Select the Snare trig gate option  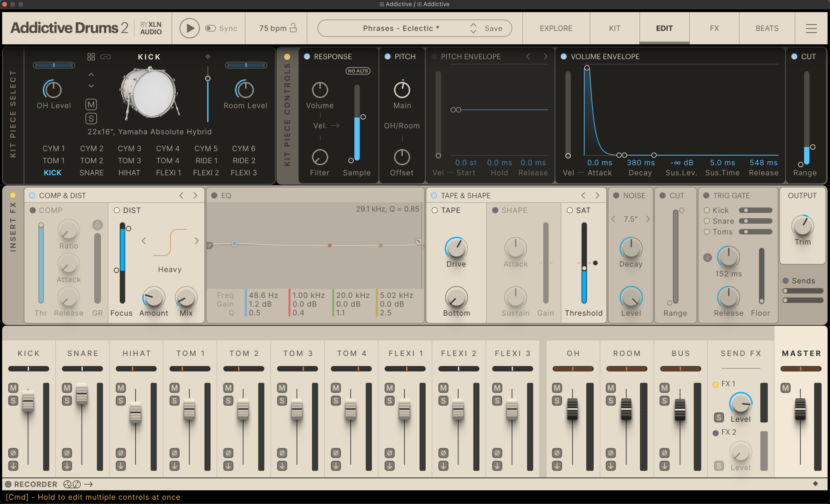click(707, 221)
